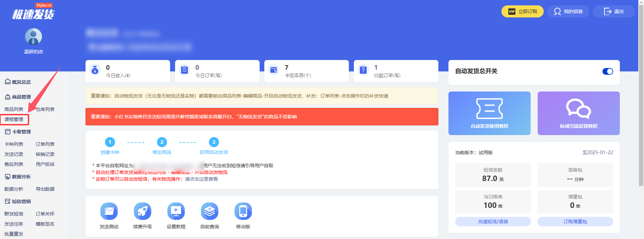Click the VIP badge icon
Screen dimensions: 644x239
point(512,11)
